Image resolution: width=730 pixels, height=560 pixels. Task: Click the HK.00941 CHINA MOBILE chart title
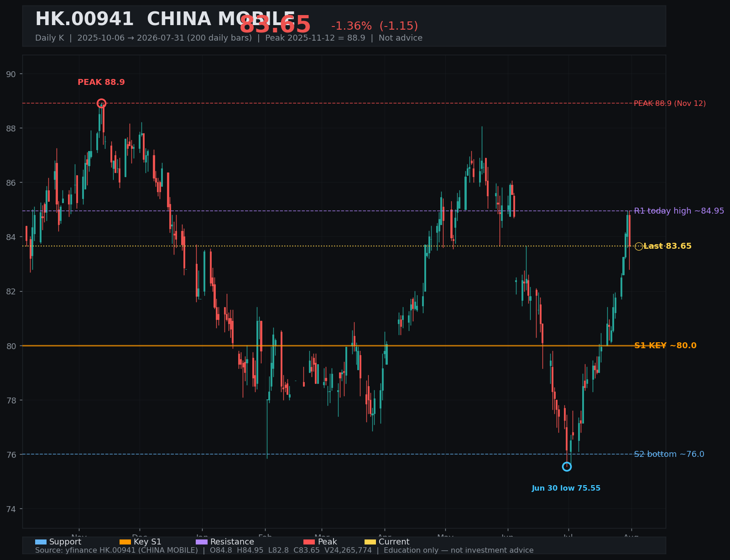(x=165, y=20)
